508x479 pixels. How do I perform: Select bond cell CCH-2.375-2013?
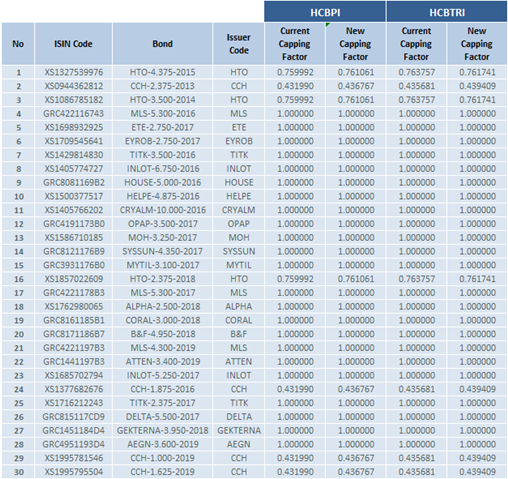click(x=162, y=86)
